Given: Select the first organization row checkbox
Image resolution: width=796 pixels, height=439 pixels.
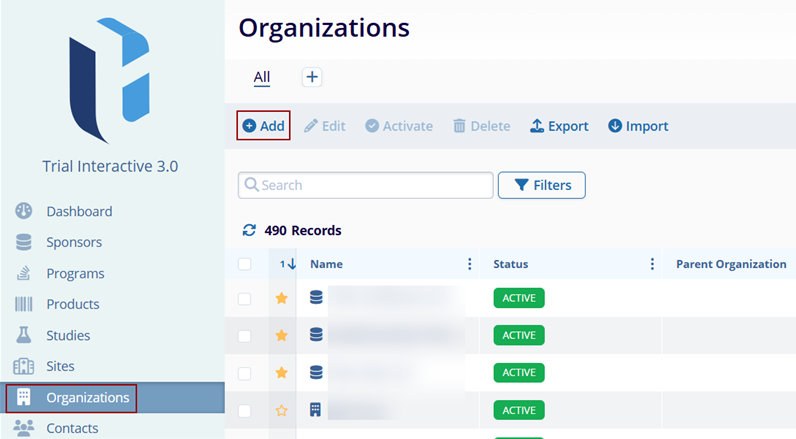Looking at the screenshot, I should pos(245,298).
